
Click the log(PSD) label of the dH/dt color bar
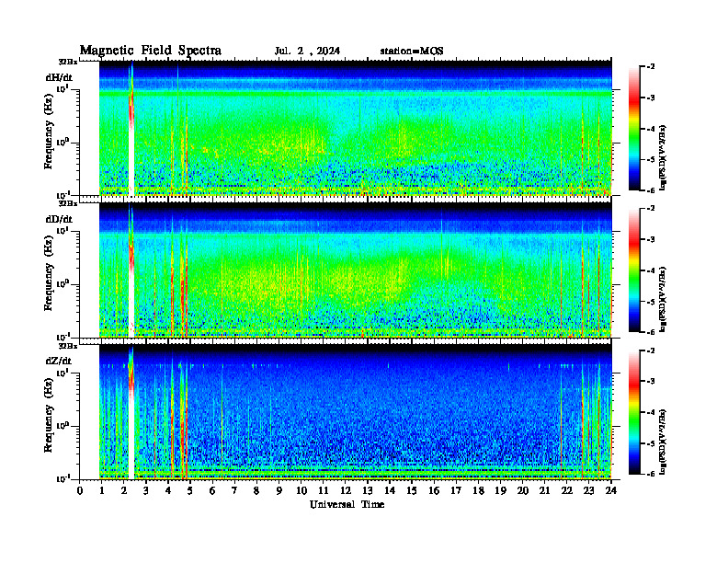[663, 158]
